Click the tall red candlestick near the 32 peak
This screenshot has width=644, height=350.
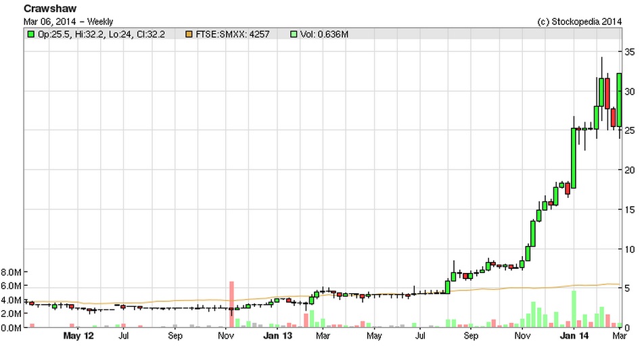pos(607,93)
